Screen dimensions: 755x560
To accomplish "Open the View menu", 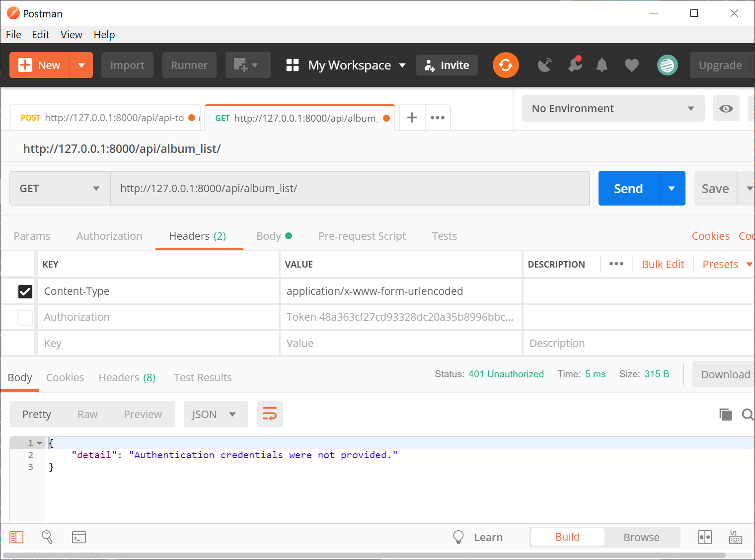I will [x=71, y=34].
